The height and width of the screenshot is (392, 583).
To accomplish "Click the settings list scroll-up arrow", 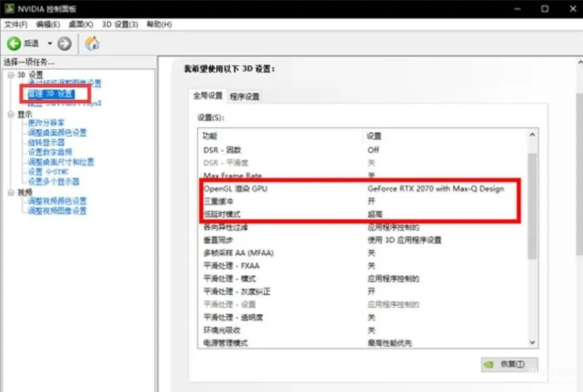I will (x=532, y=134).
